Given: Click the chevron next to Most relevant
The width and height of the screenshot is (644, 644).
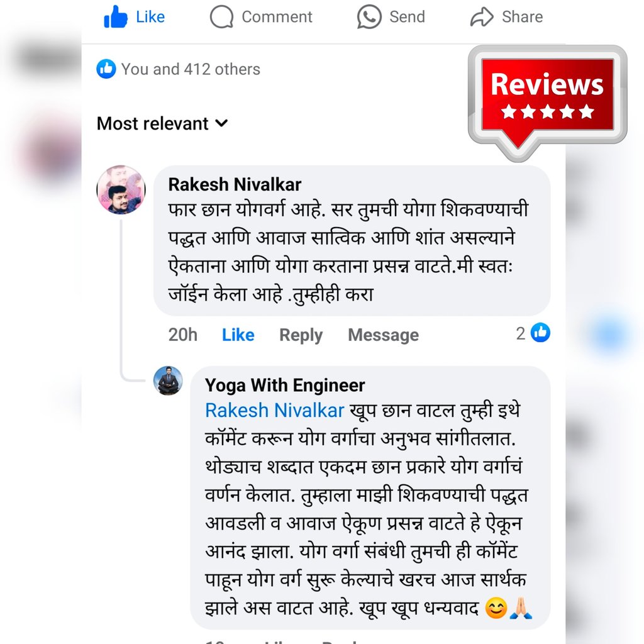Looking at the screenshot, I should click(x=221, y=123).
